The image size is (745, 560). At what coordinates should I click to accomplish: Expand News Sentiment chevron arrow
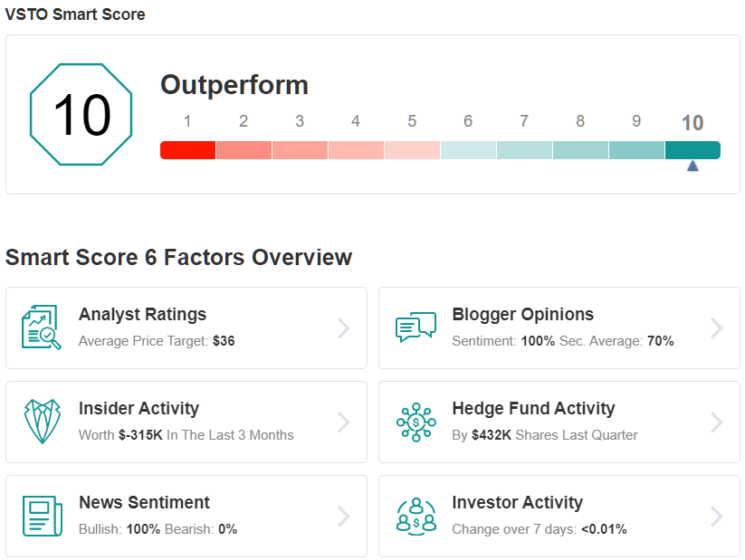click(x=343, y=517)
